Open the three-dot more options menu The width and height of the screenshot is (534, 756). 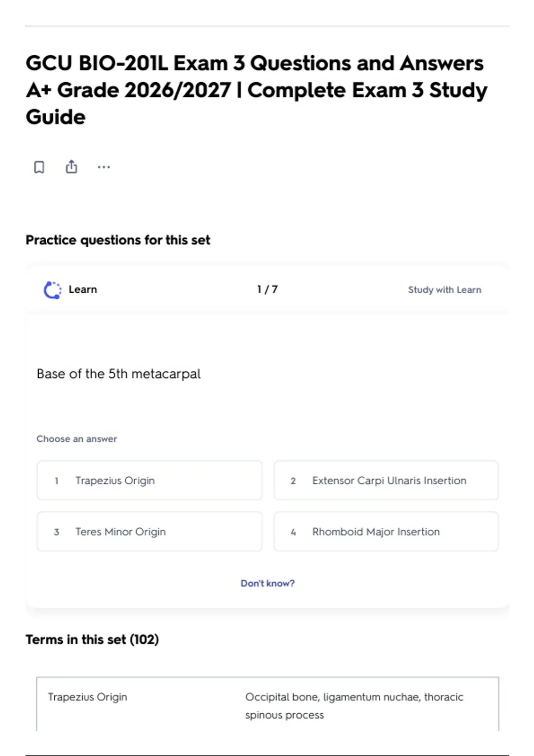[x=104, y=167]
